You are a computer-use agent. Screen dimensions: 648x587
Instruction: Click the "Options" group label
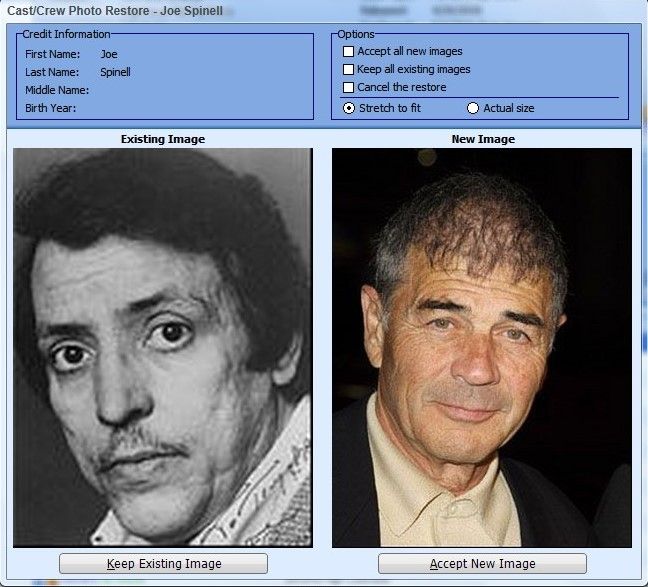356,35
